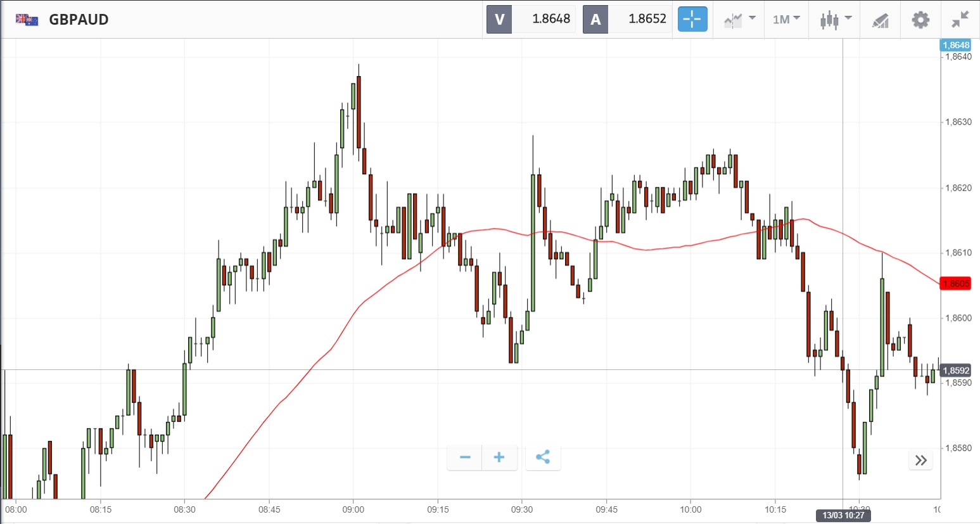
Task: Click the 09:45 time axis label
Action: (x=606, y=509)
